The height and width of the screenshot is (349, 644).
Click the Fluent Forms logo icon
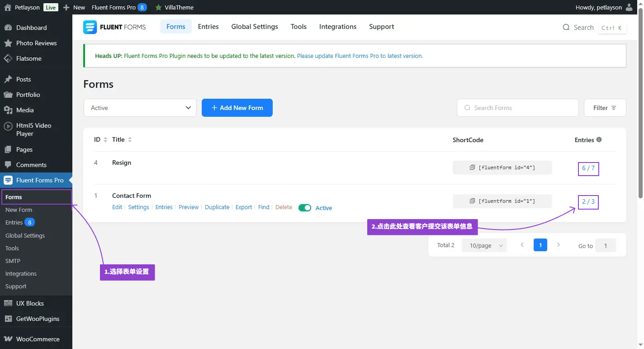tap(90, 27)
